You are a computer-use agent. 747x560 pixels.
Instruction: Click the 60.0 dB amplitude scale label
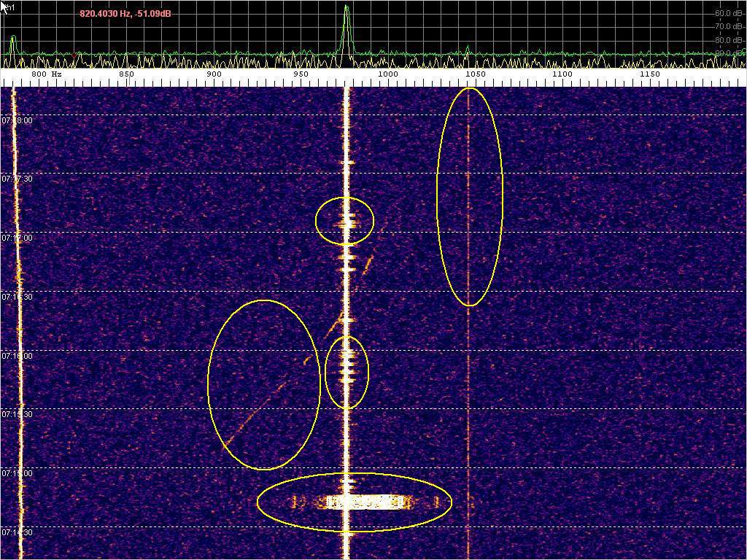[x=727, y=13]
